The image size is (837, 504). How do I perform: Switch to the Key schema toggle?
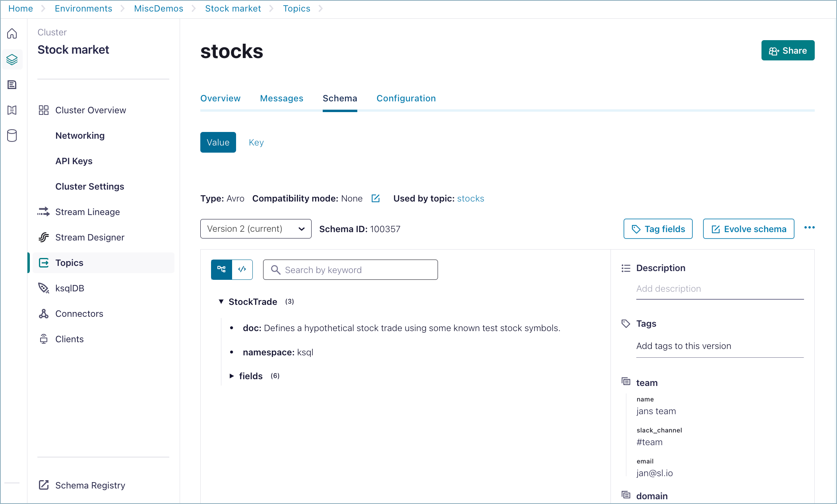[256, 142]
